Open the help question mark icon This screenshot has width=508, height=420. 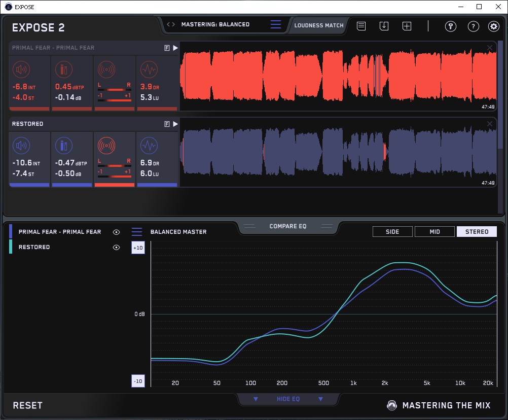[473, 26]
